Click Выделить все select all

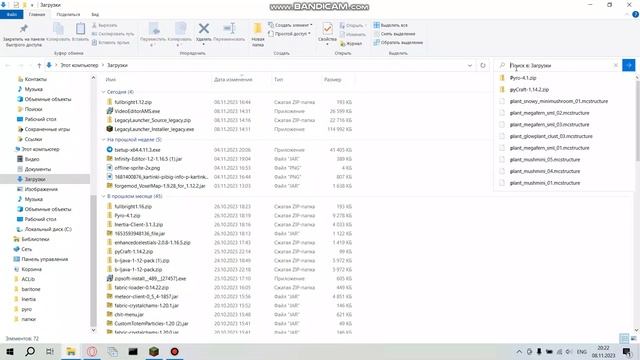[390, 25]
